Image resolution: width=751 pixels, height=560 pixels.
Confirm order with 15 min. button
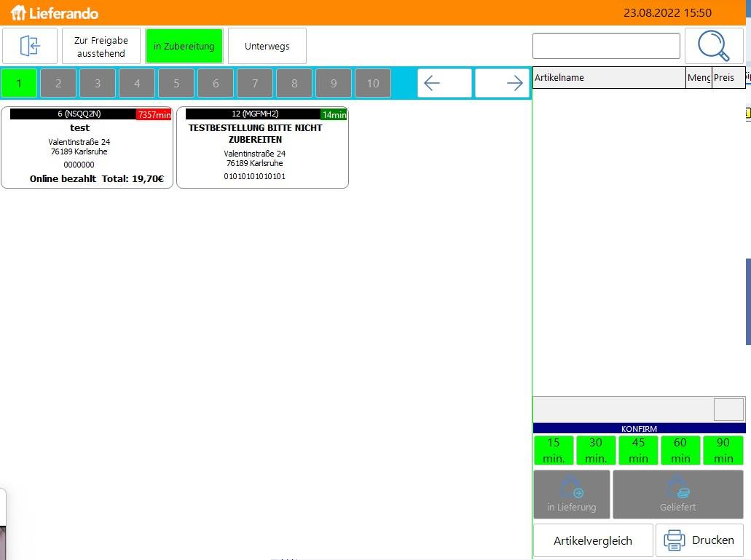pos(554,450)
